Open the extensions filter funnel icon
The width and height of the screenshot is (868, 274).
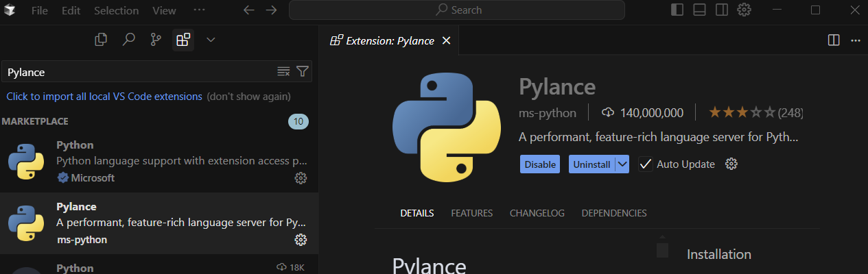pyautogui.click(x=302, y=71)
